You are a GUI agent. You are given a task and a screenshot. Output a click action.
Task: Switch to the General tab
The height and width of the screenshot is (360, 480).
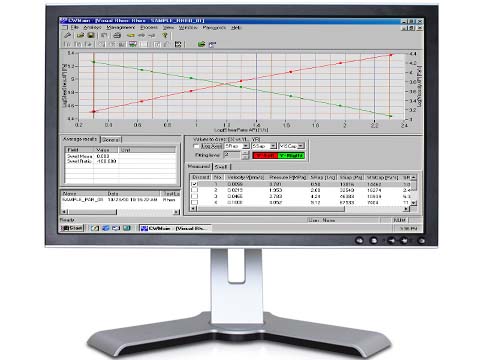[111, 140]
